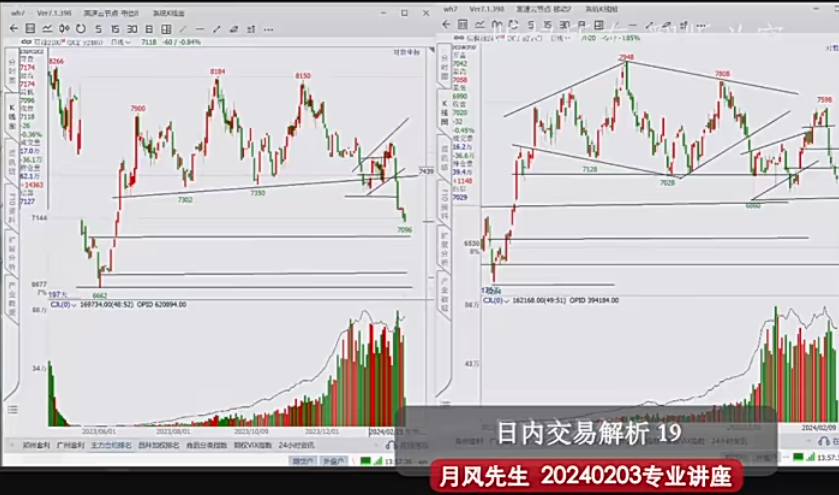Set left chart to 15-minute period

115,29
